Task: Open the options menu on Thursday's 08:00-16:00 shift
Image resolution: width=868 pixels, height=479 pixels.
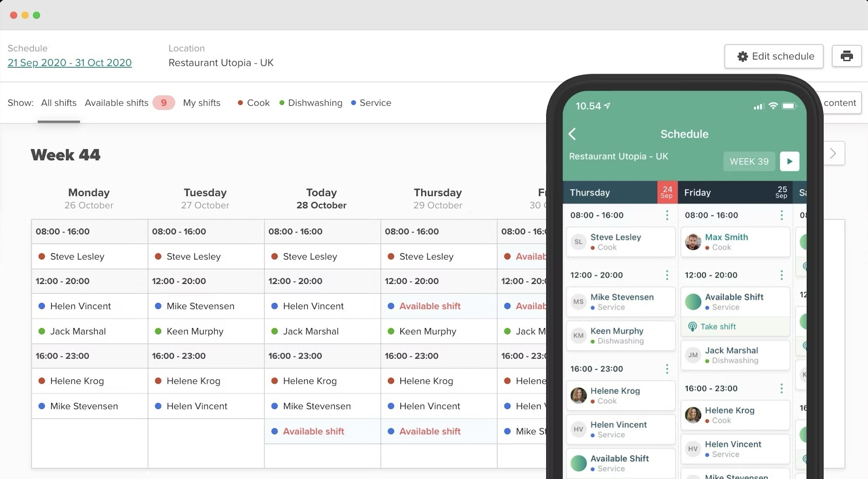Action: (x=667, y=215)
